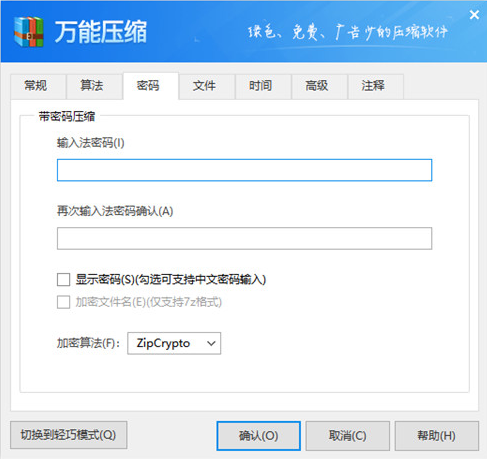Expand the ZipCrypto dropdown chevron arrow
This screenshot has height=459, width=487.
coord(211,343)
